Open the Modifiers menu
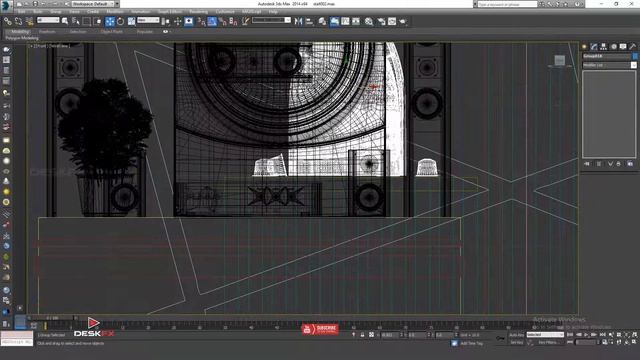 115,12
